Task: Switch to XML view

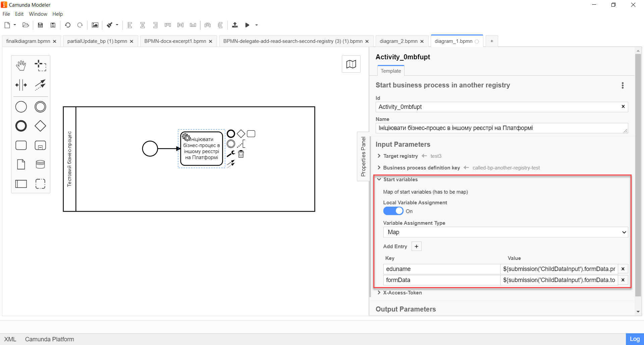Action: click(x=10, y=339)
